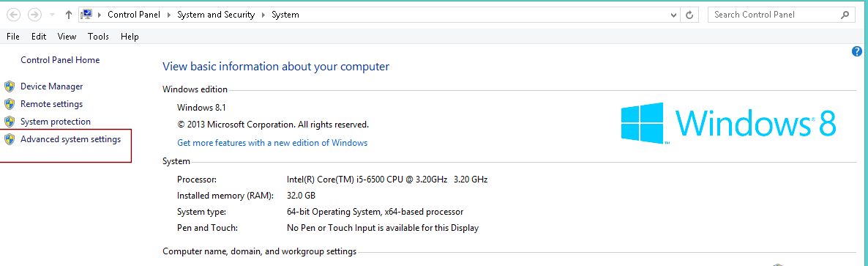The width and height of the screenshot is (868, 266).
Task: Open the File menu
Action: click(13, 37)
